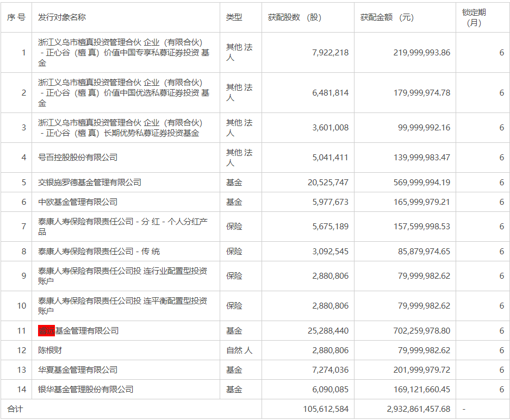Click serial number 14

click(x=21, y=390)
